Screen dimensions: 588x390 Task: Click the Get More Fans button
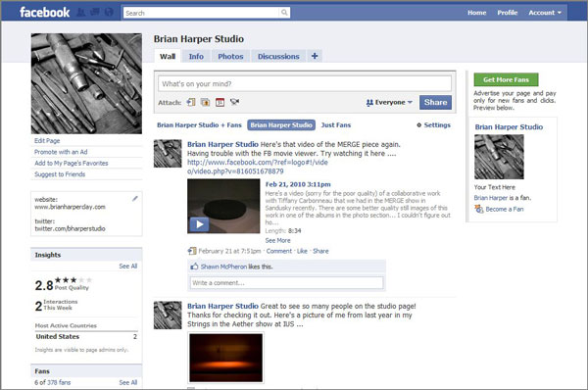pos(506,79)
